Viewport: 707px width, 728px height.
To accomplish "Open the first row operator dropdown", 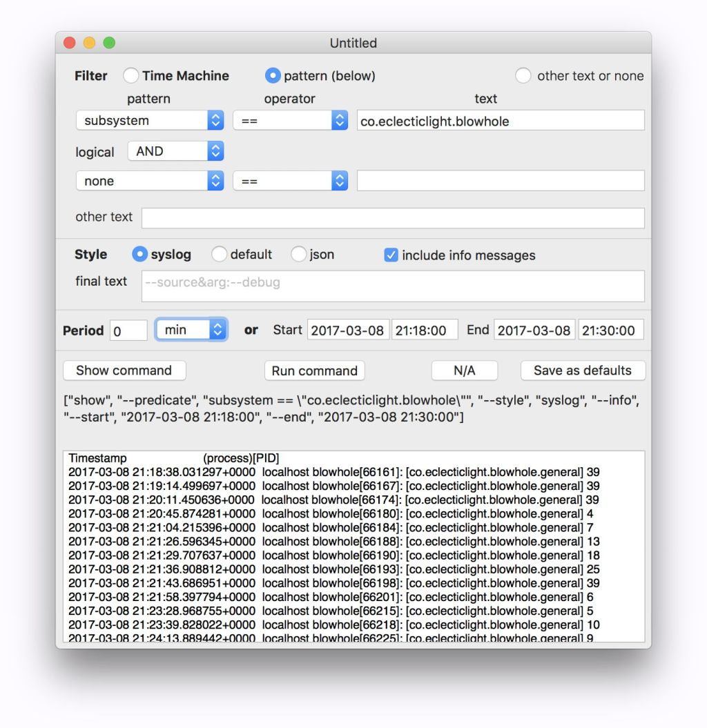I will point(290,121).
